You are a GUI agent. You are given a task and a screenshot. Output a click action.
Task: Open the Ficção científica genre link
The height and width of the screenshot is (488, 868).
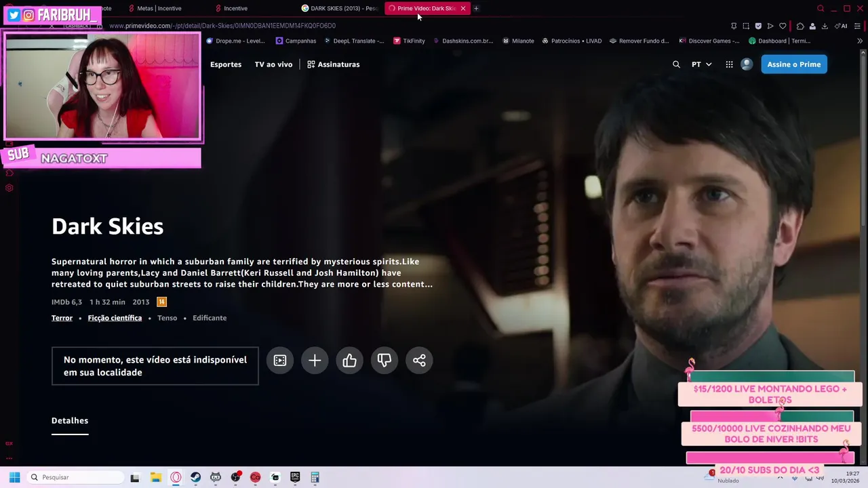pyautogui.click(x=115, y=318)
